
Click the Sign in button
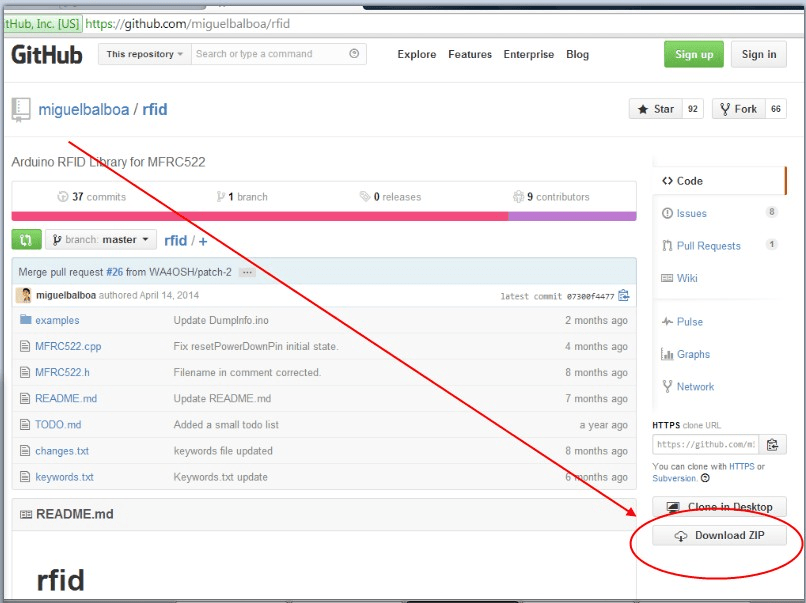[x=759, y=54]
